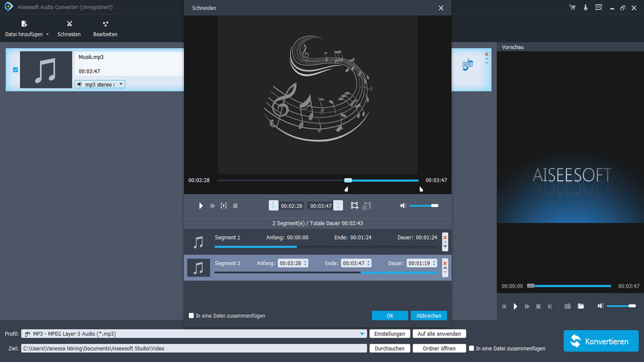Click the key registration icon in title bar
The image size is (644, 362).
pos(585,8)
